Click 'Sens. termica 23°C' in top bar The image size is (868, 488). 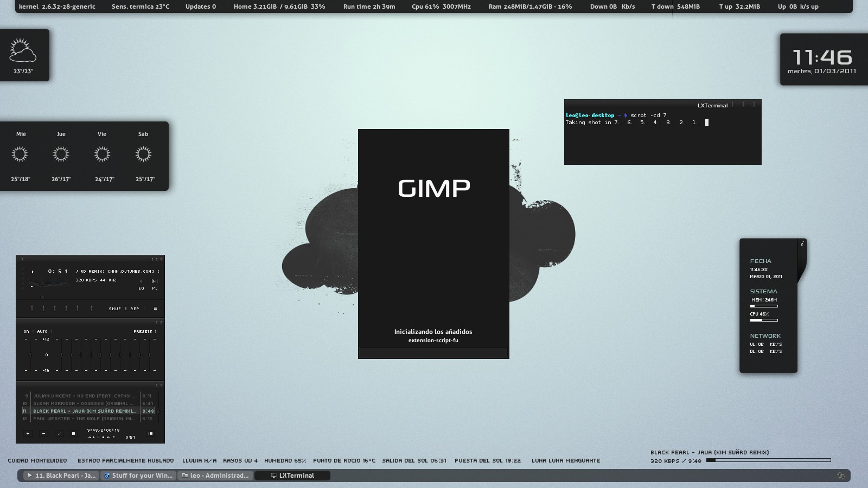(x=141, y=7)
